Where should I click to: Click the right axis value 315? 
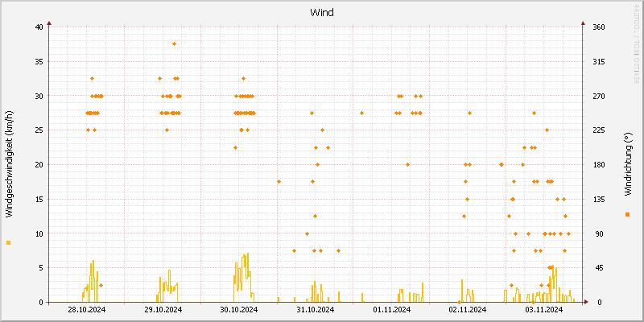pos(599,62)
